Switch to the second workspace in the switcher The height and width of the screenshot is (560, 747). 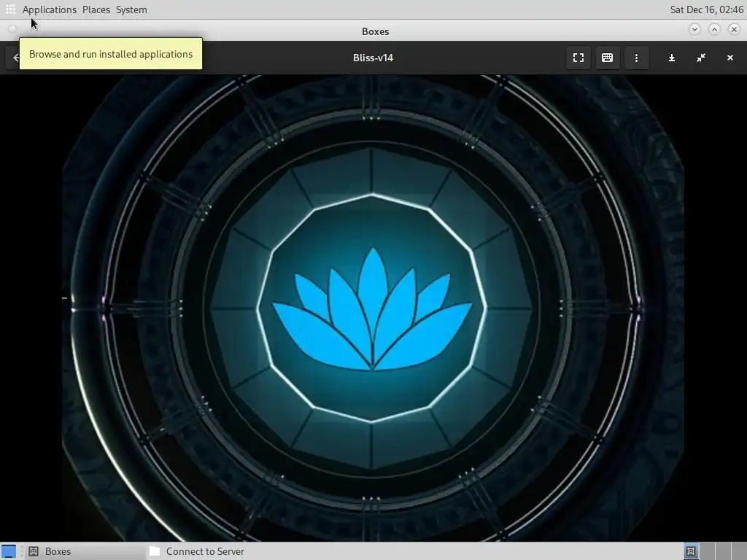click(x=706, y=551)
